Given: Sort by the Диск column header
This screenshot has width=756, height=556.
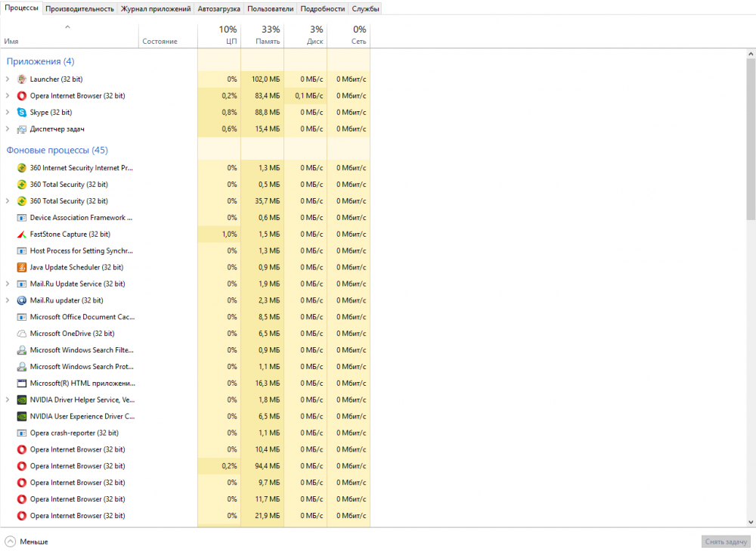Looking at the screenshot, I should [305, 36].
